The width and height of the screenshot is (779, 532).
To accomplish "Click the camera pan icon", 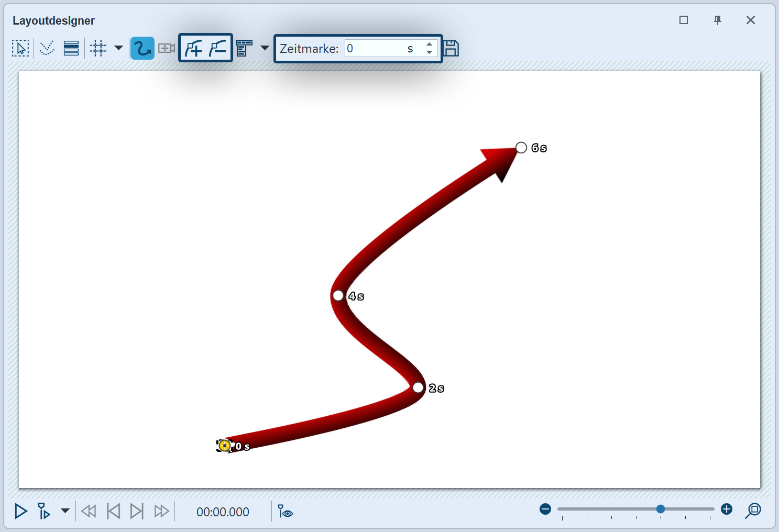I will click(x=167, y=48).
